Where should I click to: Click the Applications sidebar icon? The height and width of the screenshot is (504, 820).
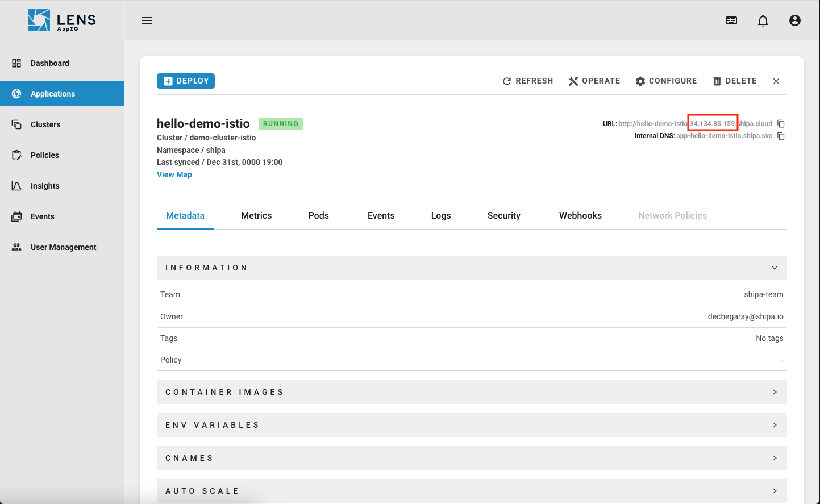(16, 94)
